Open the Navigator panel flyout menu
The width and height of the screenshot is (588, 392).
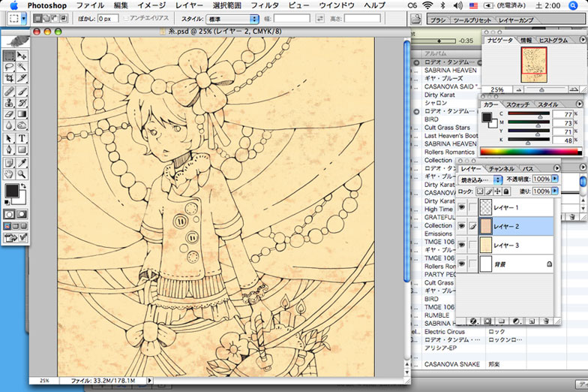pyautogui.click(x=582, y=40)
